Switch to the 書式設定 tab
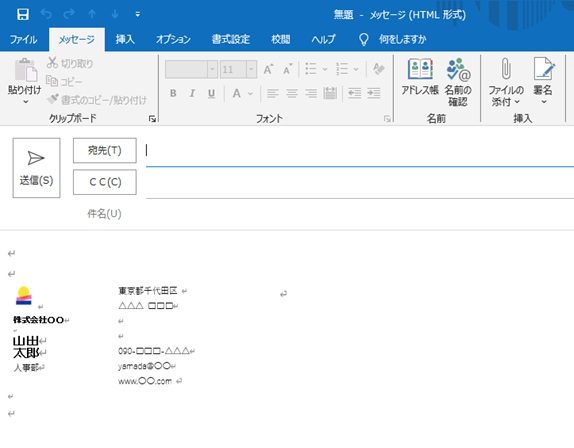The image size is (574, 448). point(231,39)
